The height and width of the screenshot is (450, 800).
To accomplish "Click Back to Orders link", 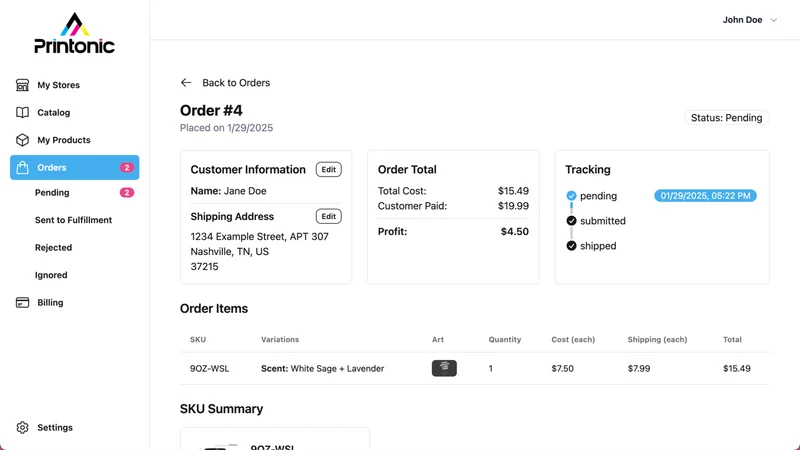I will 225,83.
